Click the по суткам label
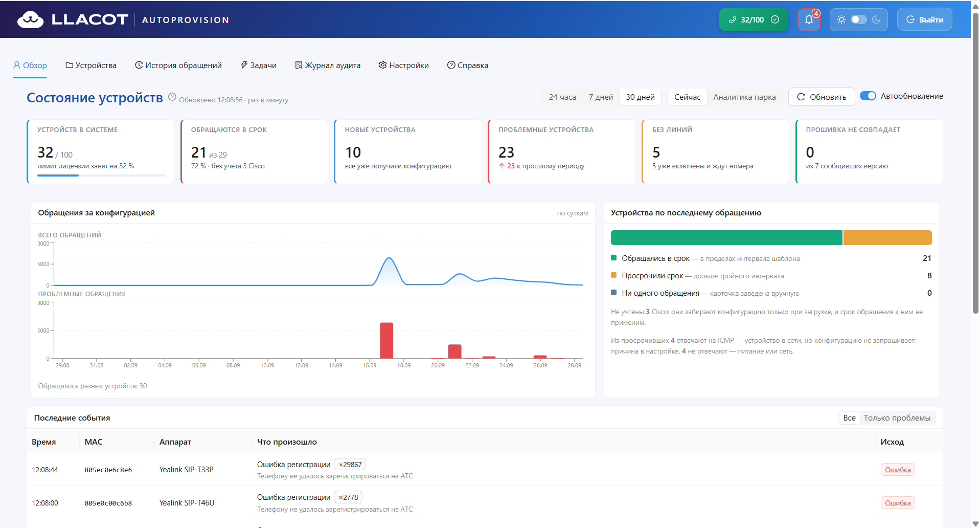This screenshot has width=980, height=528. point(573,213)
